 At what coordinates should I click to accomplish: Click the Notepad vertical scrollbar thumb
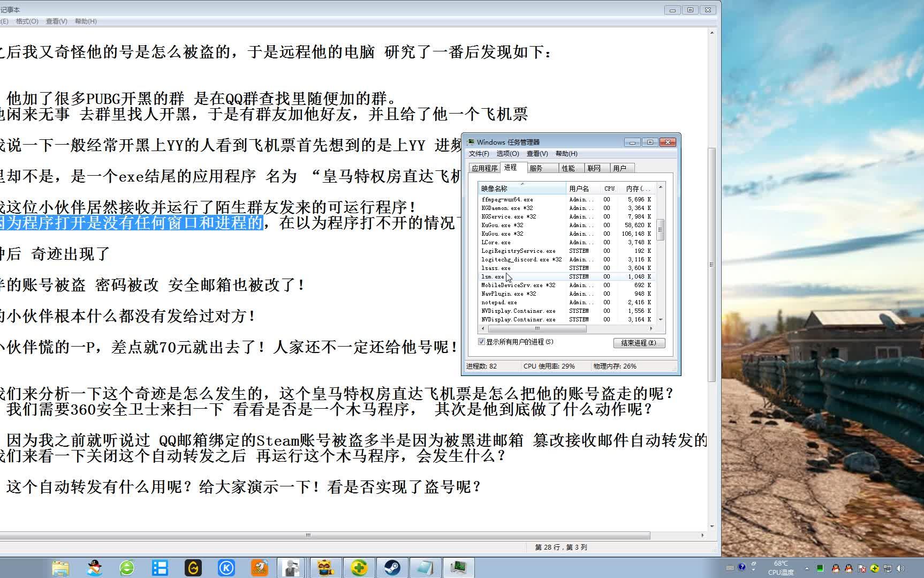tap(712, 265)
